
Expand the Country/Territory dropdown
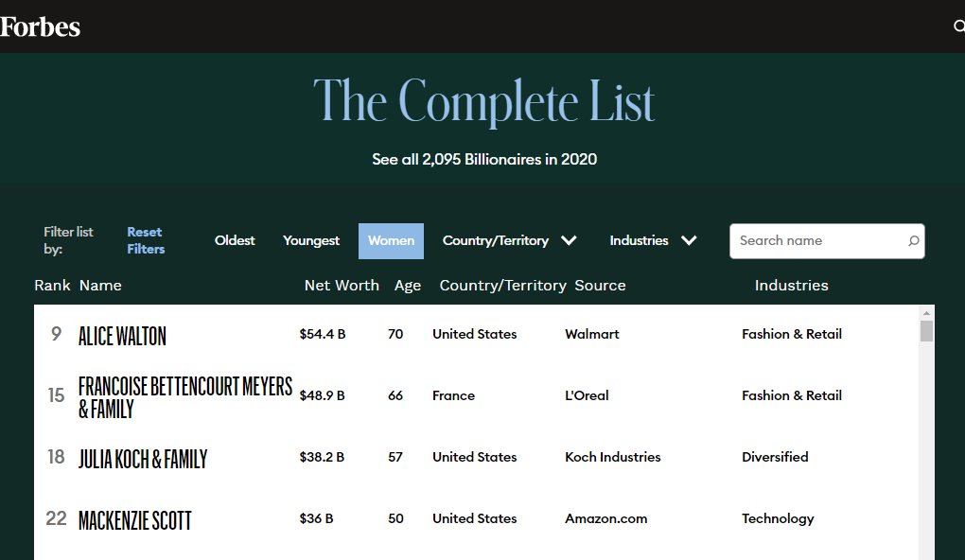click(509, 241)
